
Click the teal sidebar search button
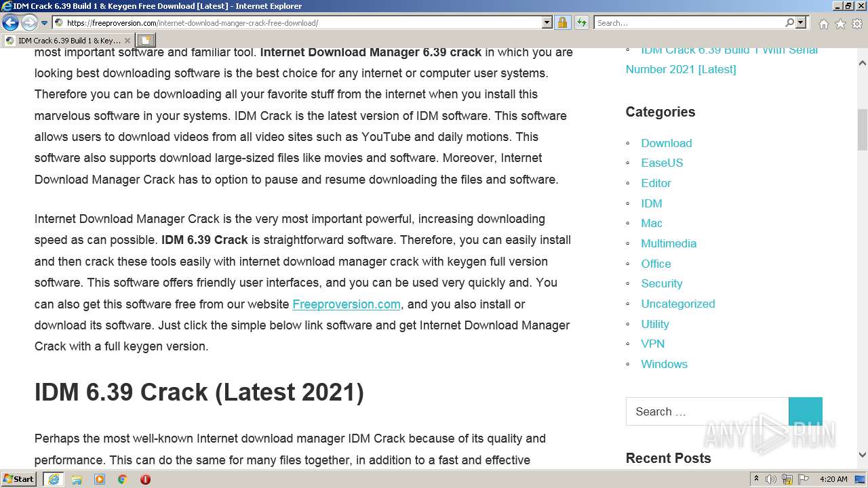806,411
